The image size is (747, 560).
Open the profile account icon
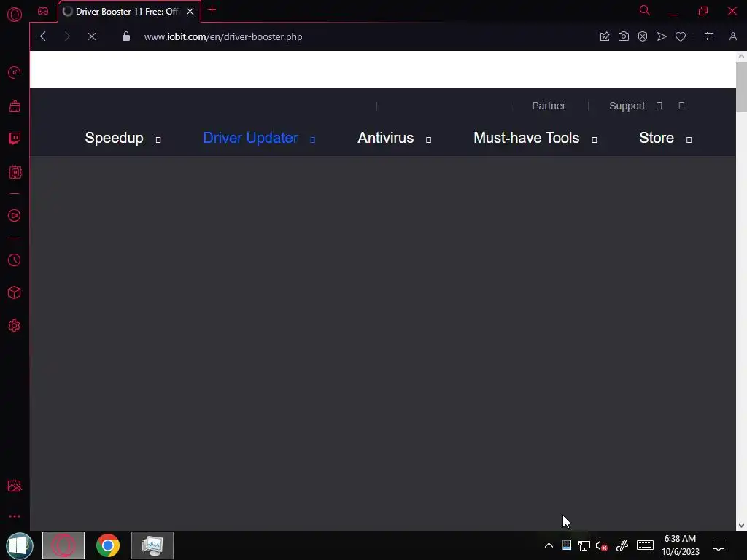(x=732, y=36)
